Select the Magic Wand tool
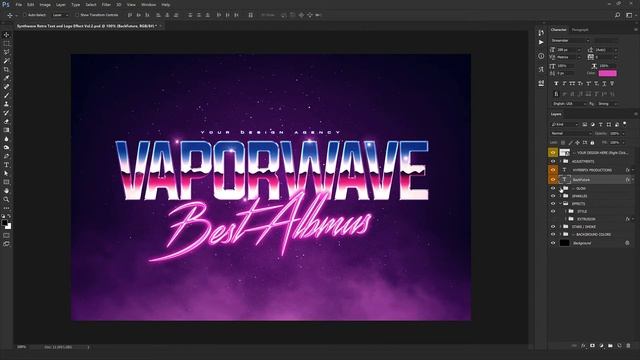 [7, 61]
